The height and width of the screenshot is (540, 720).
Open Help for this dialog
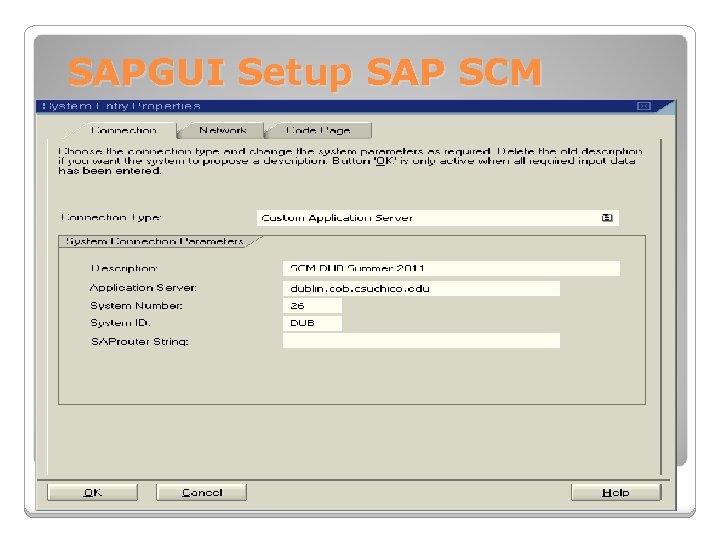coord(616,492)
